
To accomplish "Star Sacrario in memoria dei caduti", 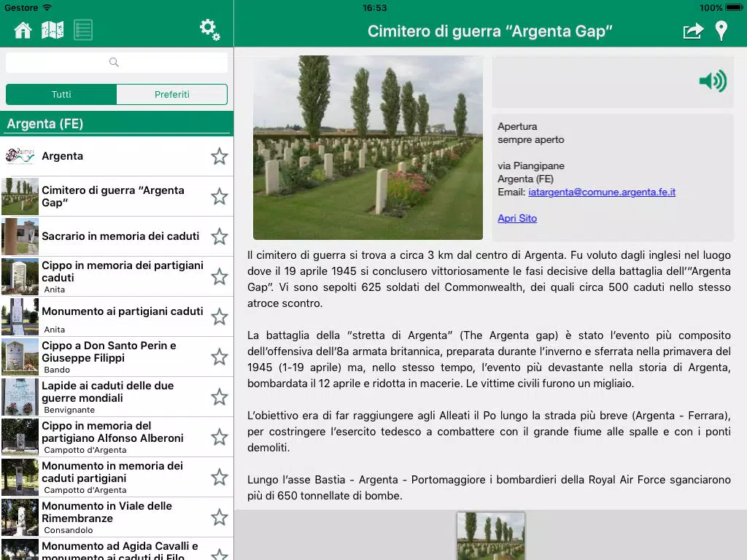I will [219, 236].
